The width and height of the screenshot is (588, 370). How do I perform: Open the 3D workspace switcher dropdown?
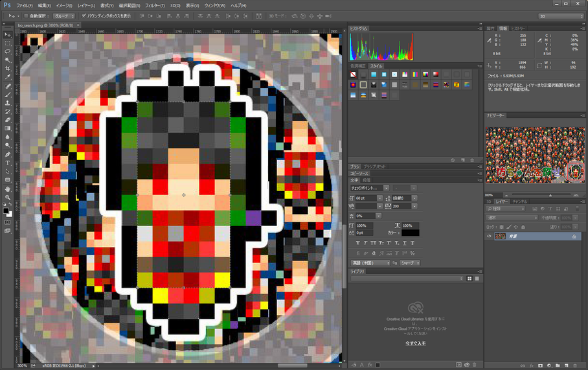tap(561, 16)
